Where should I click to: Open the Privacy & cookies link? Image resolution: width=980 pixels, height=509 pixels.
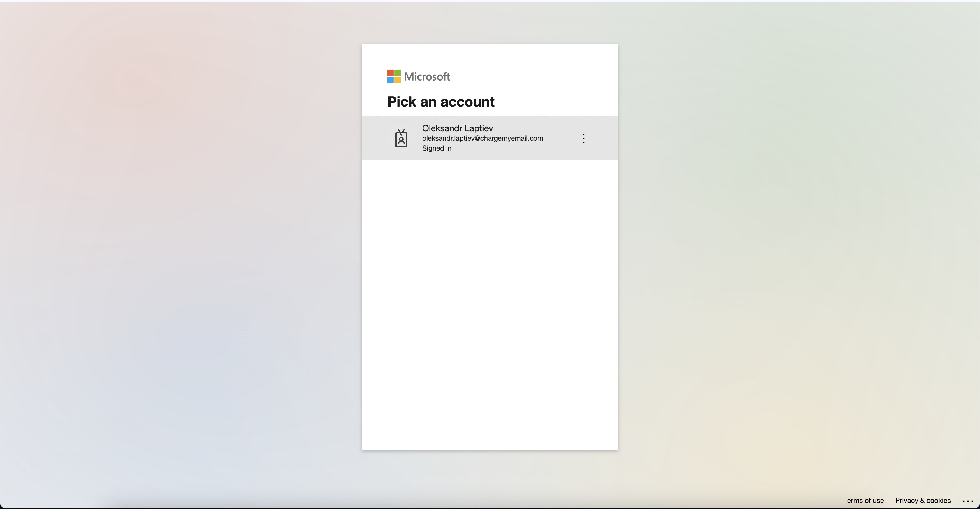(x=923, y=501)
